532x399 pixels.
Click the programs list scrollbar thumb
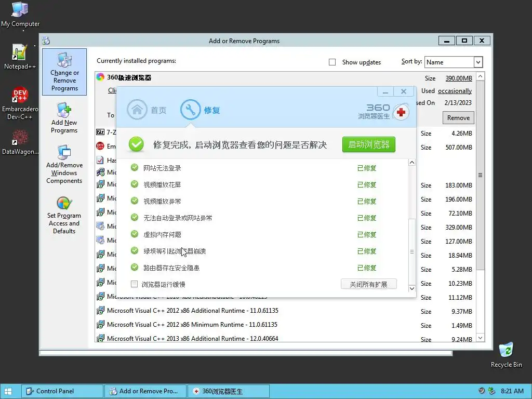click(x=481, y=175)
